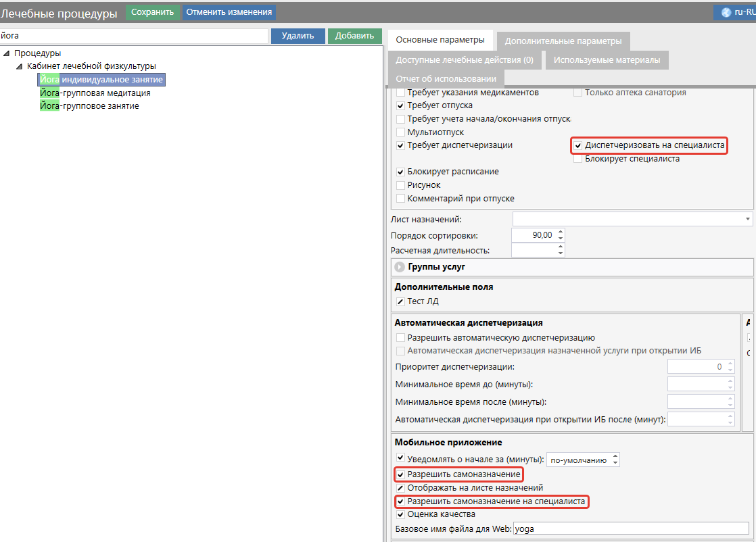Viewport: 756px width, 542px height.
Task: Check Разрешить автоматическую диспетчеризацию option
Action: click(x=401, y=337)
